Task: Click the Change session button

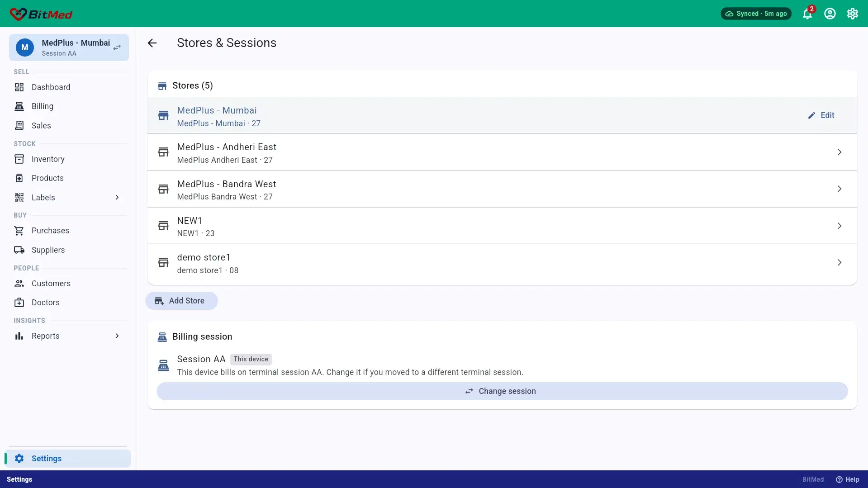Action: click(502, 391)
